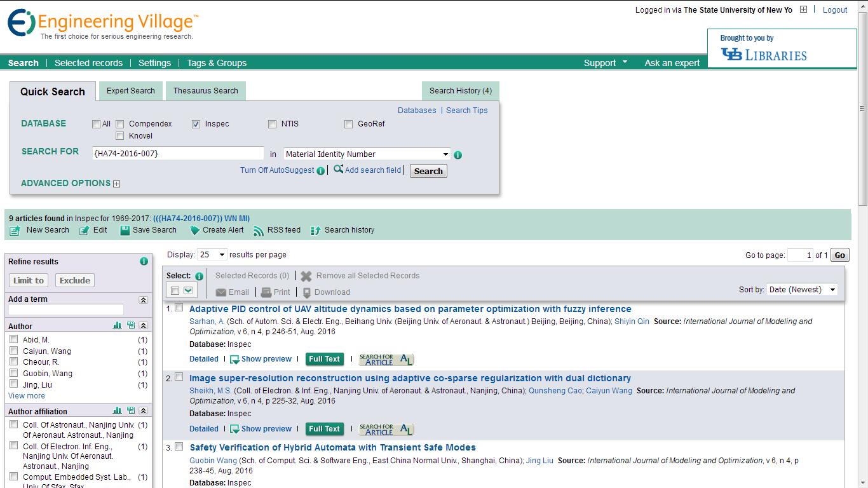
Task: Click the Email envelope icon
Action: click(x=221, y=292)
